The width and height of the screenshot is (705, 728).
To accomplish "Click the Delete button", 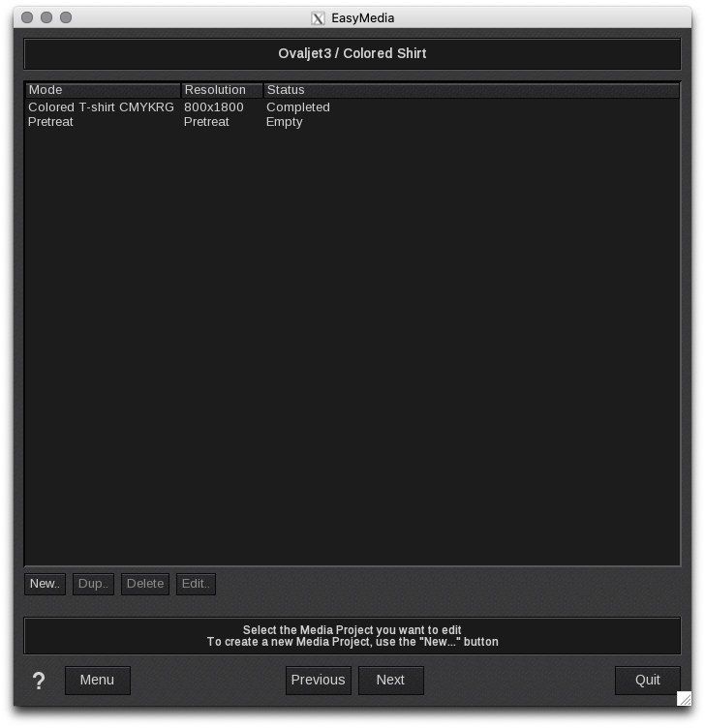I will tap(145, 584).
